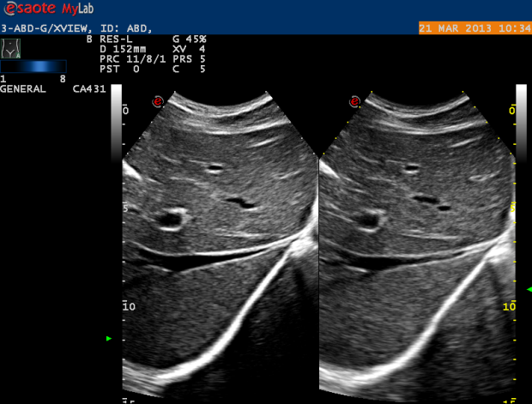Click the orange date and time display
Image resolution: width=532 pixels, height=404 pixels.
(475, 28)
